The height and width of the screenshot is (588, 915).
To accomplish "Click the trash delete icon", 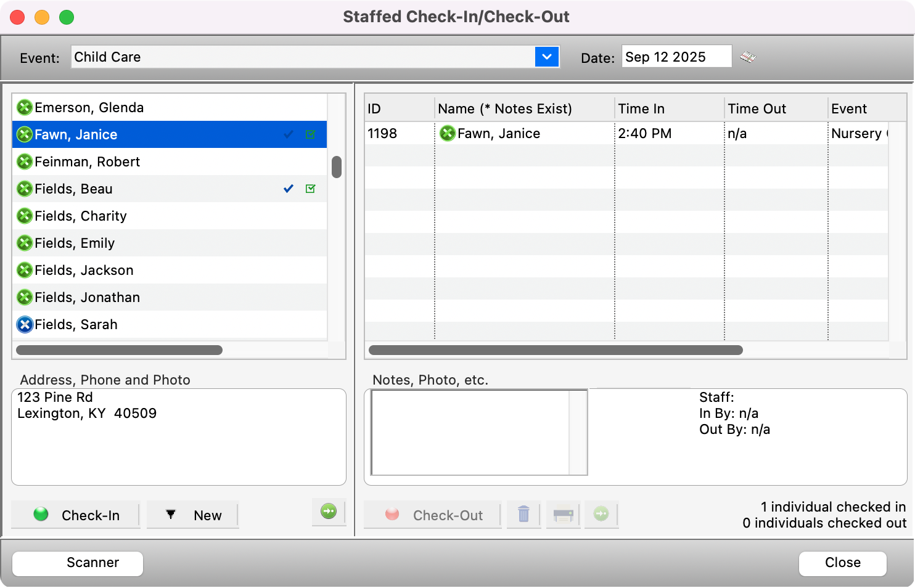I will [x=523, y=514].
